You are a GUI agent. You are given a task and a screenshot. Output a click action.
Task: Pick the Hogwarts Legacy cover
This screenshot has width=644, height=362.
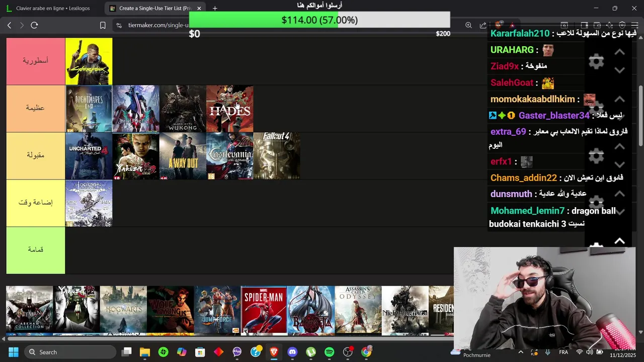click(123, 310)
